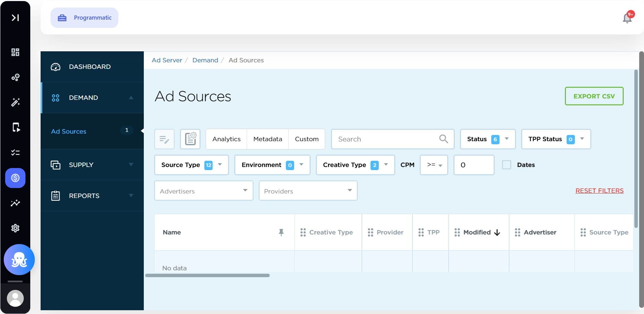Expand the SUPPLY menu section
Viewport: 644px width, 314px height.
[92, 165]
